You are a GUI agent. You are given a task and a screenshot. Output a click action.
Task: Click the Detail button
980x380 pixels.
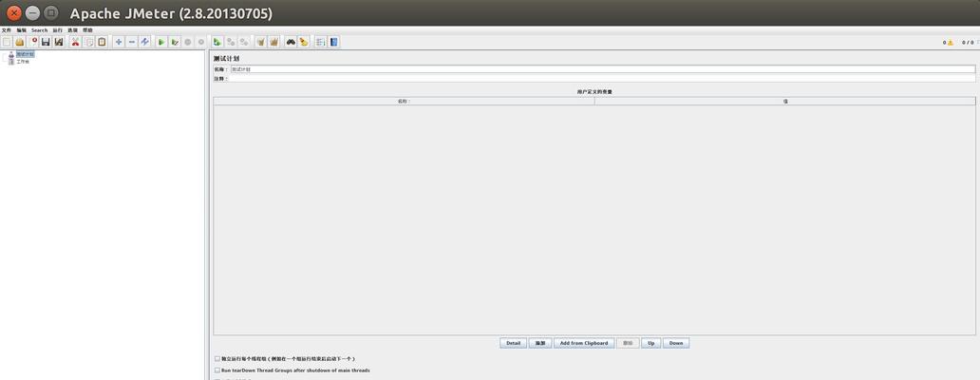pos(513,343)
